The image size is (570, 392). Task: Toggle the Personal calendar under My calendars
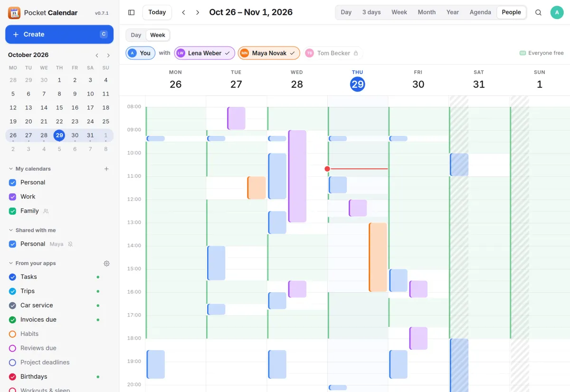[x=13, y=182]
